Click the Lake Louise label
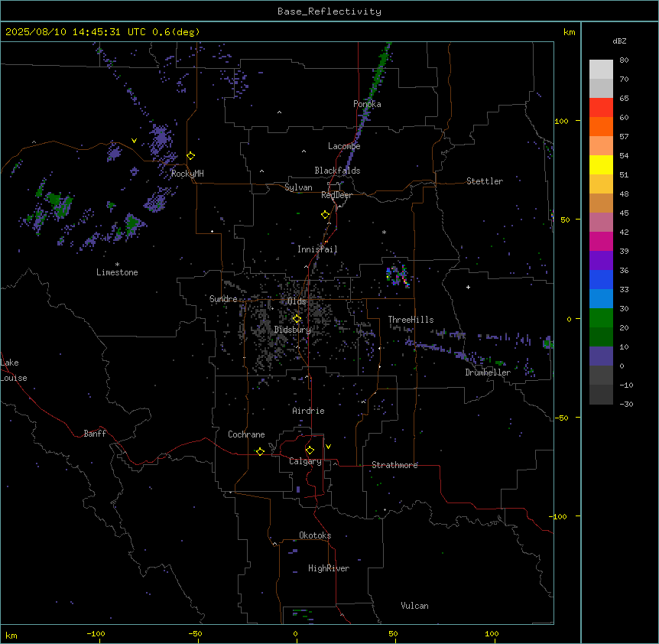659x644 pixels. (14, 370)
